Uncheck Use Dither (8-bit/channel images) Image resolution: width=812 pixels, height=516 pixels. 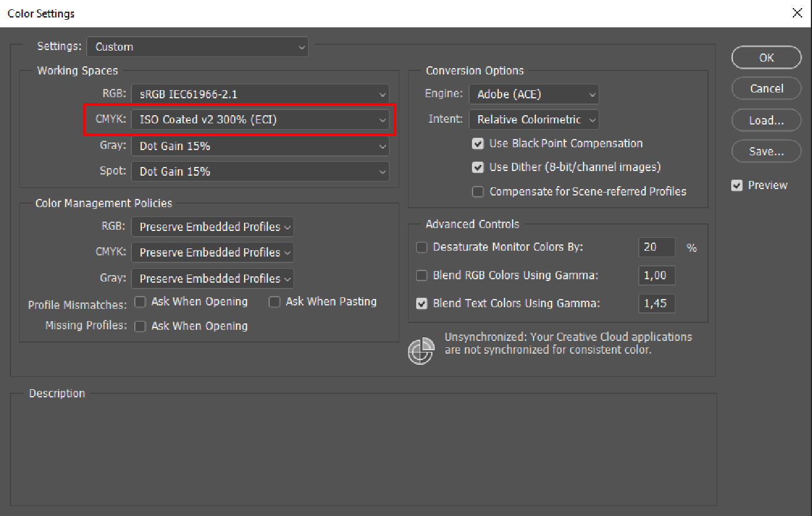tap(478, 168)
